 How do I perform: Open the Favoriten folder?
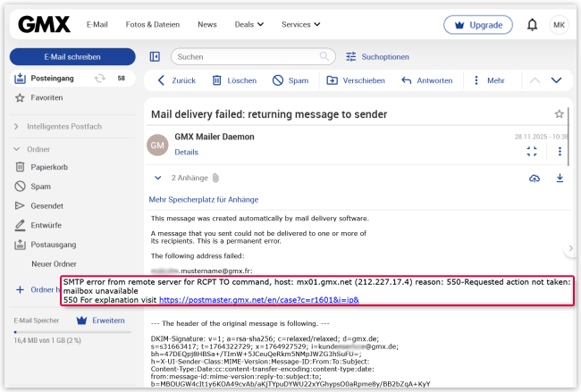click(46, 97)
